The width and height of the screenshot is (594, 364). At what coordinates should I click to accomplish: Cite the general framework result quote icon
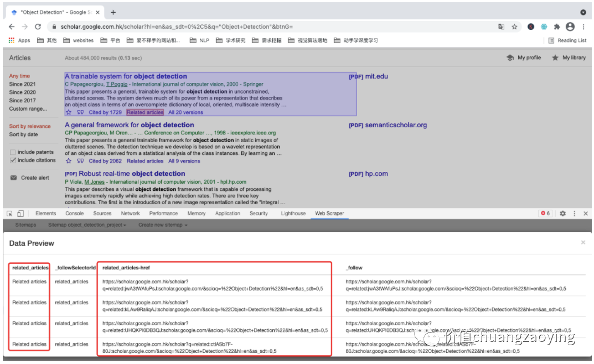pos(80,161)
